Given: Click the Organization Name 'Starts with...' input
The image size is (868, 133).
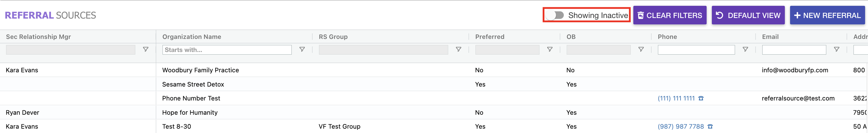Looking at the screenshot, I should point(227,50).
